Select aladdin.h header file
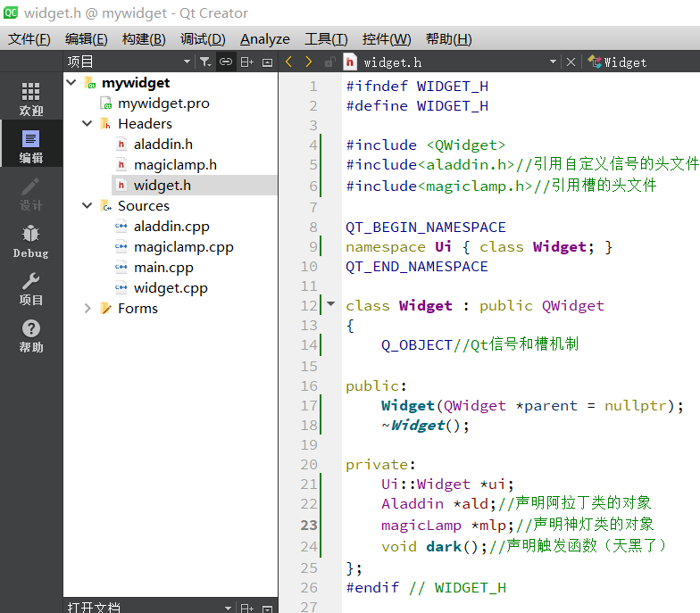The width and height of the screenshot is (700, 613). [162, 145]
